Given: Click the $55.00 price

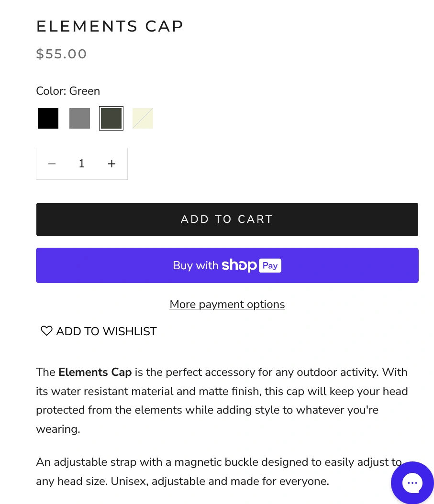Looking at the screenshot, I should click(x=61, y=54).
